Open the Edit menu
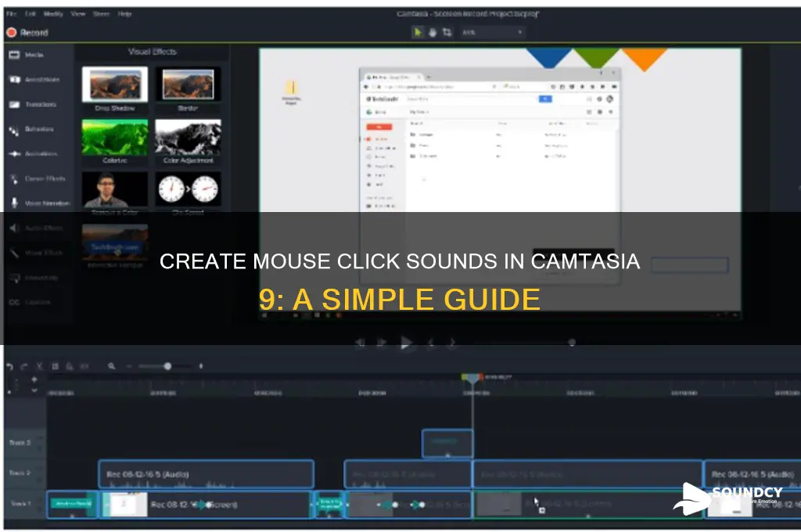 (x=31, y=14)
